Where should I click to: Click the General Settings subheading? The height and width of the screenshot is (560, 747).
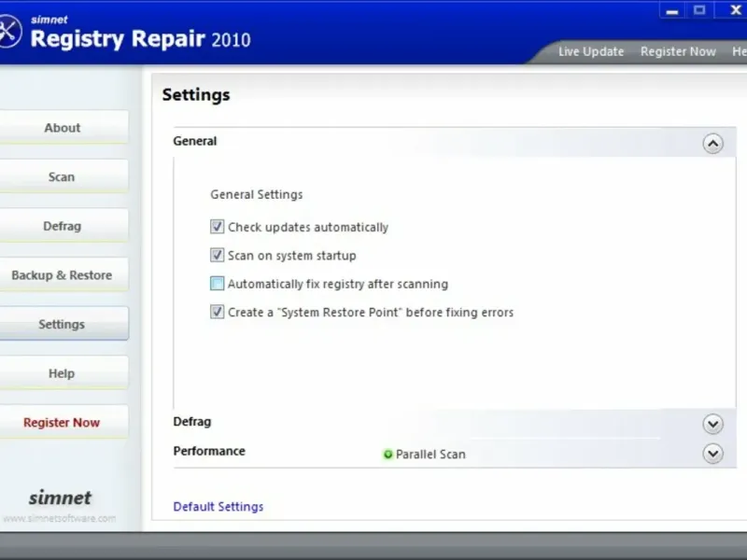pos(257,194)
